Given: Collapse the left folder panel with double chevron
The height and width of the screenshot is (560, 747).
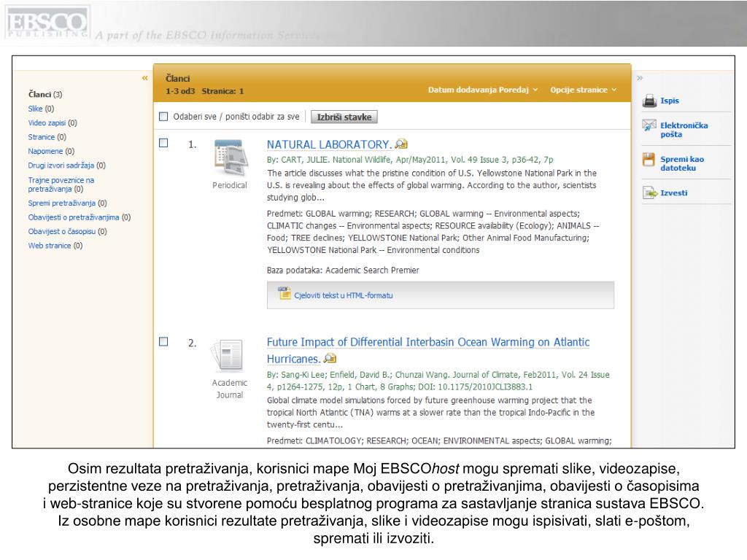Looking at the screenshot, I should point(145,77).
